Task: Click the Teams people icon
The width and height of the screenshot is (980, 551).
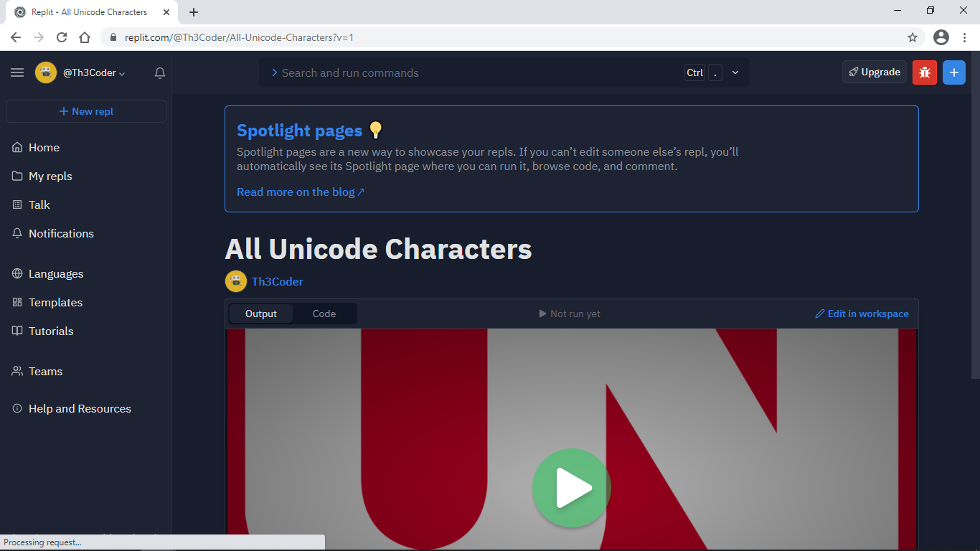Action: tap(17, 371)
